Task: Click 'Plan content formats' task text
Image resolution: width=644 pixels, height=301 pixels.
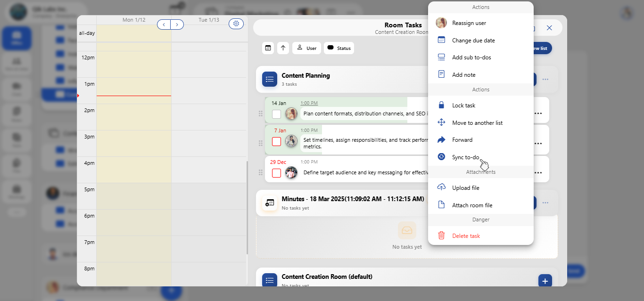Action: click(365, 113)
